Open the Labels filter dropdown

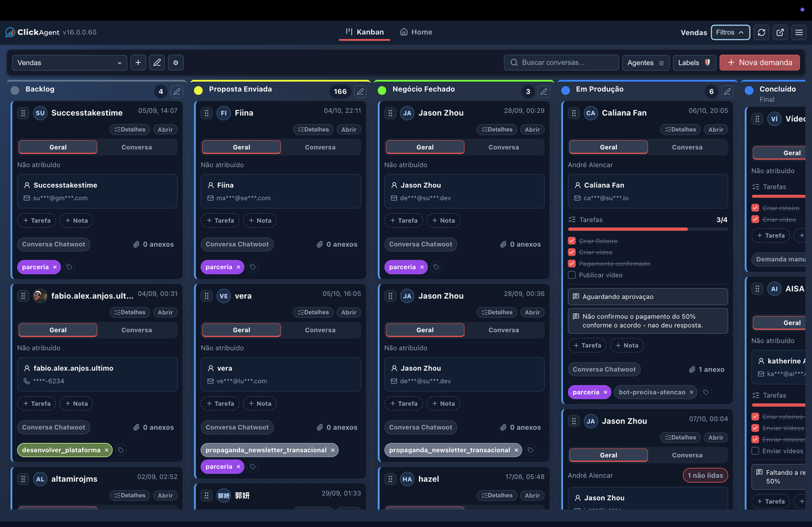(x=694, y=63)
